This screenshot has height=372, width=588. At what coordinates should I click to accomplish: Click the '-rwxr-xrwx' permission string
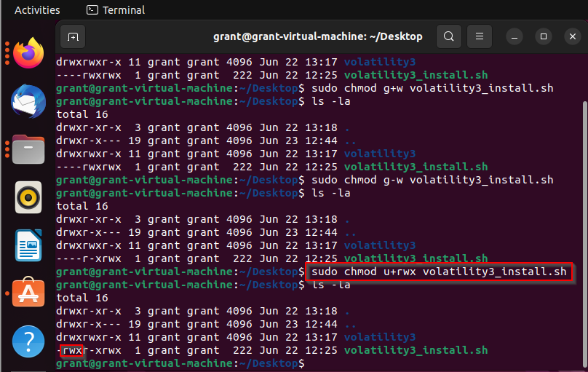[x=89, y=350]
